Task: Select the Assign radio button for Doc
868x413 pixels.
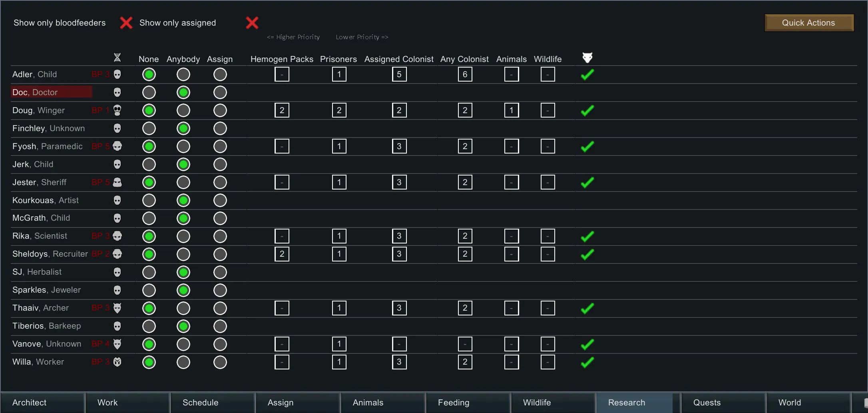Action: [x=220, y=92]
